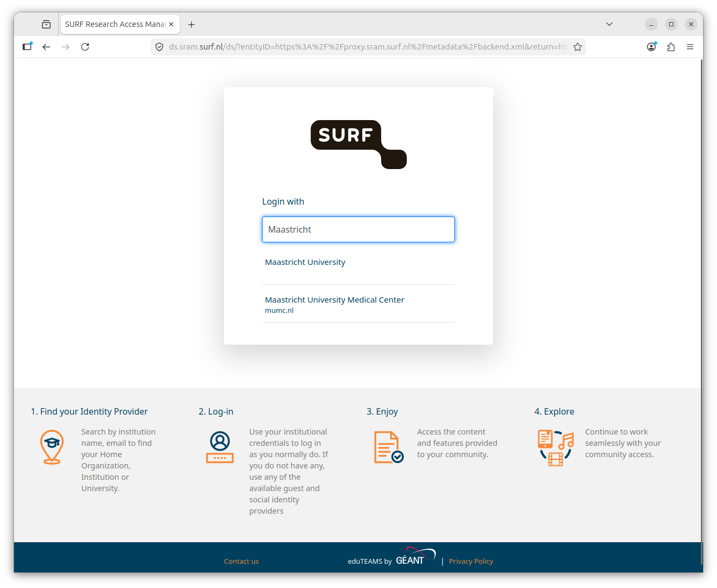
Task: Click the Log-in user credentials icon
Action: point(220,447)
